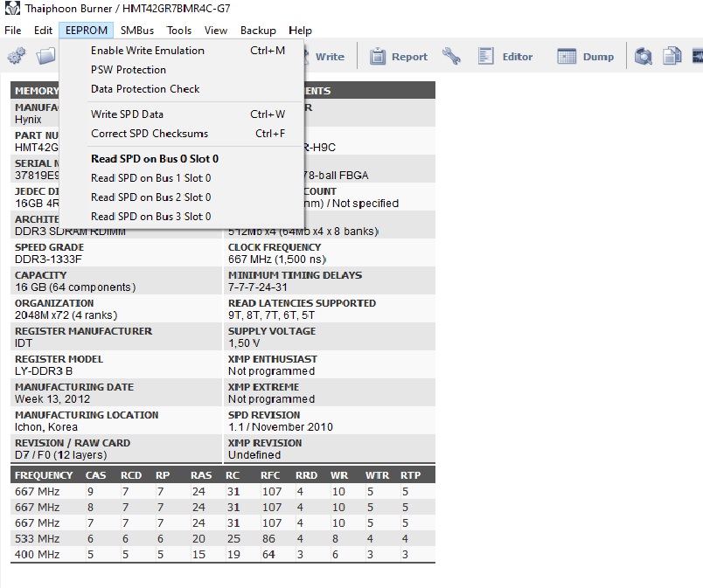Viewport: 703px width, 588px height.
Task: Close the open EEPROM menu
Action: point(86,31)
